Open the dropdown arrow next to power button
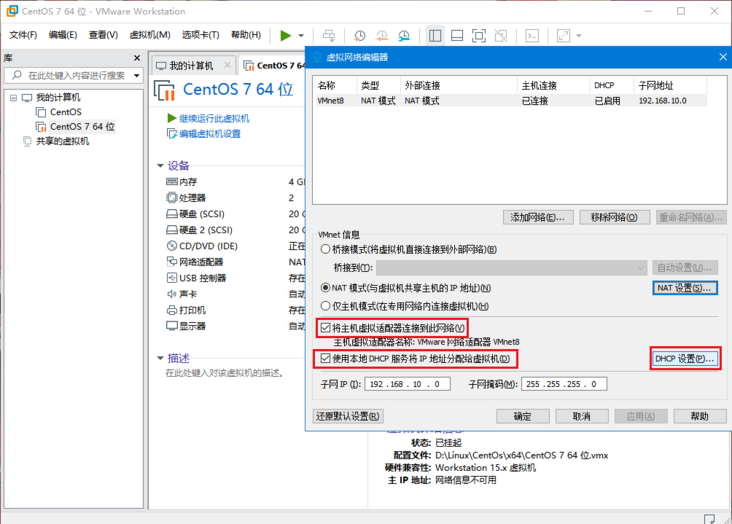 (301, 35)
